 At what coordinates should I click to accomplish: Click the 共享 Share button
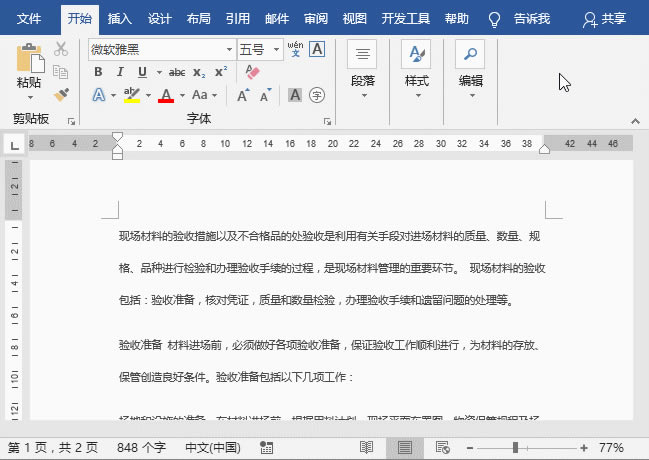604,19
